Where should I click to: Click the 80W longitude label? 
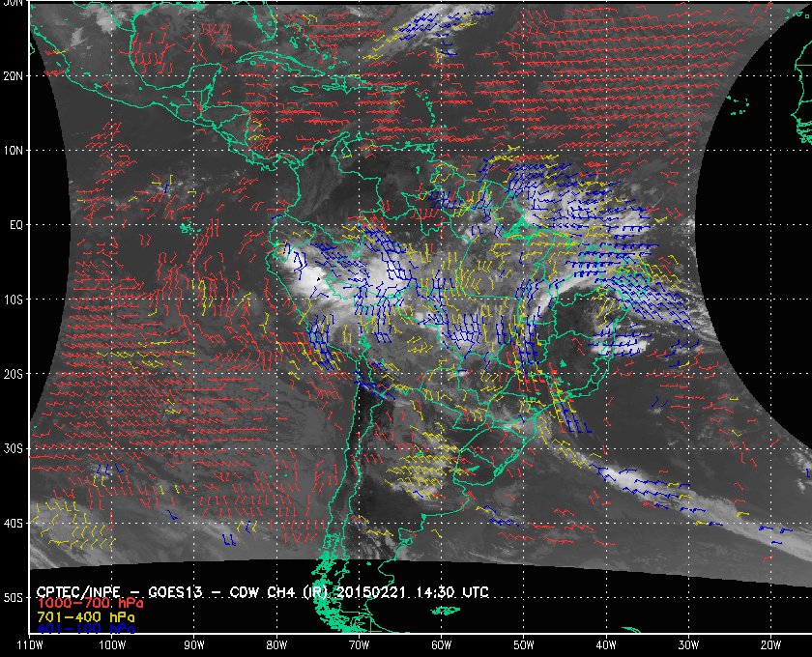276,645
